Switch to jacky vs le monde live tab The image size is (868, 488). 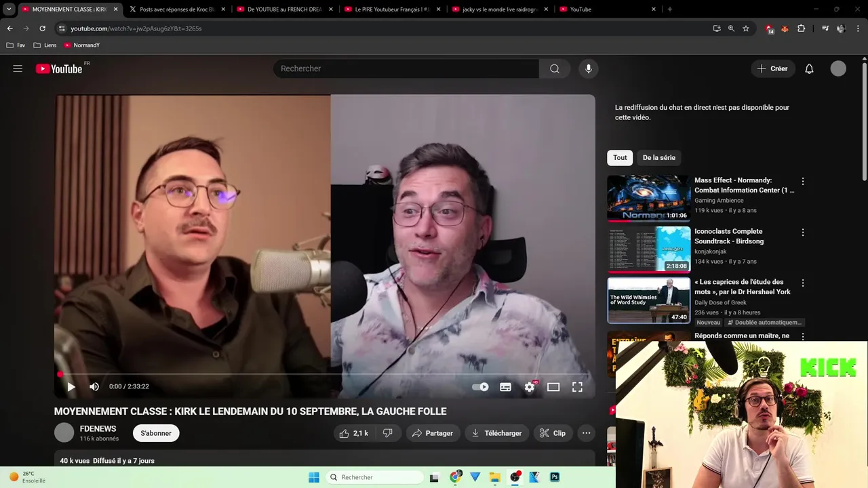pos(500,9)
